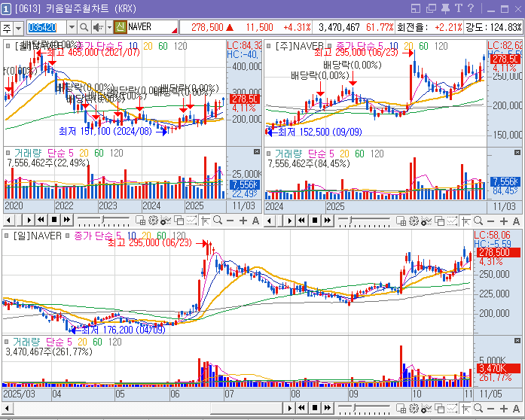Click the A auto-fit icon on daily toolbar
The image size is (525, 420).
point(516,409)
